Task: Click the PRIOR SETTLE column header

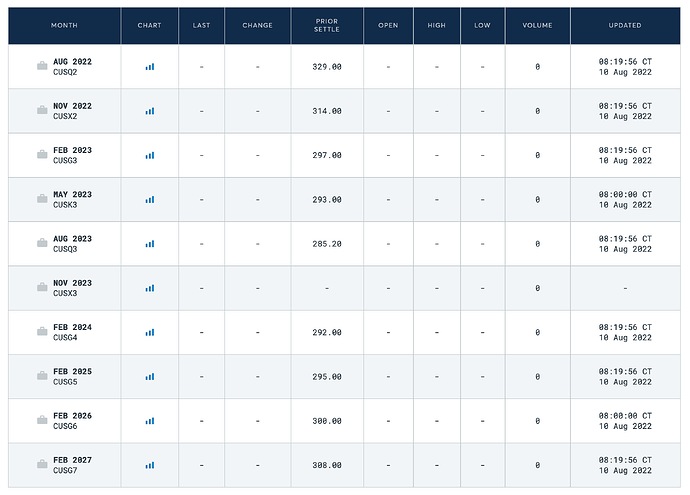Action: coord(327,26)
